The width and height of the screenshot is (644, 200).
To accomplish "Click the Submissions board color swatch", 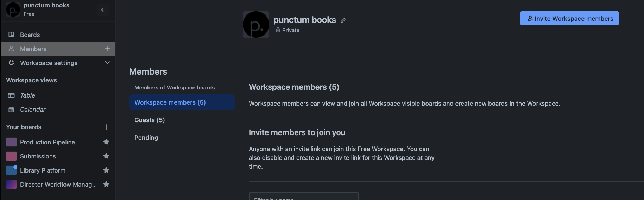I will pyautogui.click(x=11, y=156).
